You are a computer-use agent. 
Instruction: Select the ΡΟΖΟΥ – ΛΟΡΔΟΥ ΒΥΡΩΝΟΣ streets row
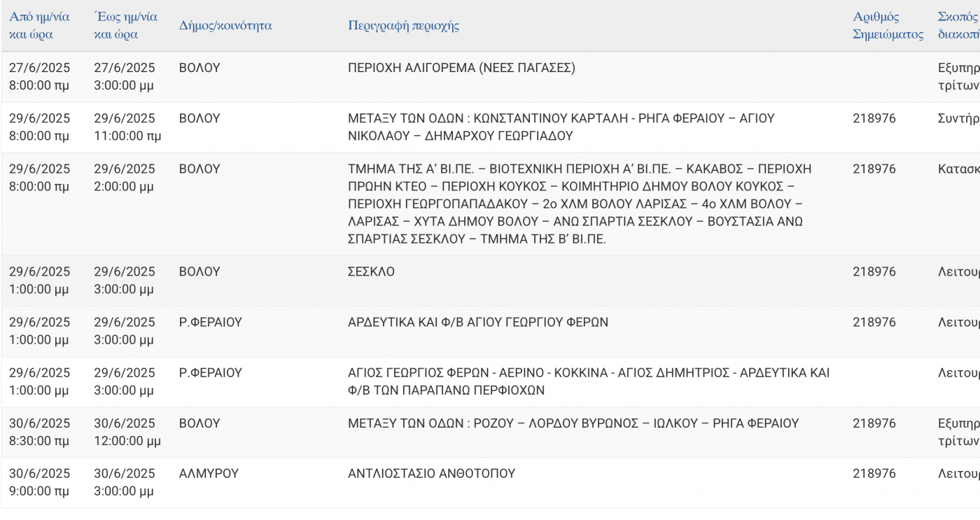[490, 432]
